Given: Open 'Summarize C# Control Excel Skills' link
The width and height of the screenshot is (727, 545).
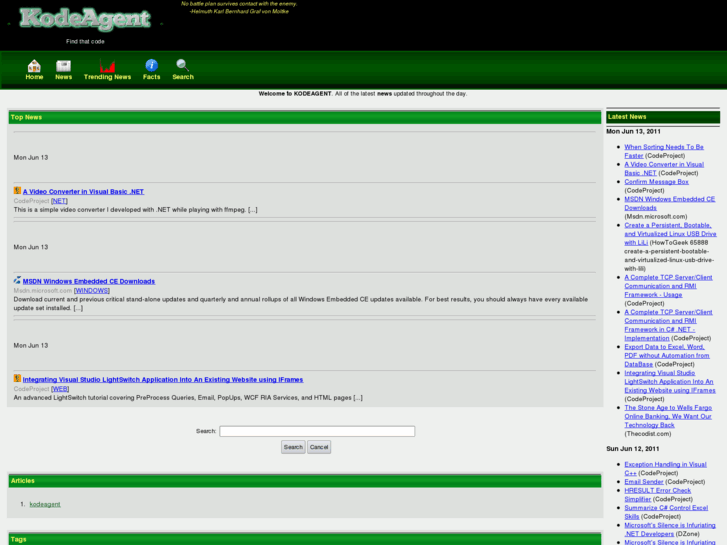Looking at the screenshot, I should click(x=666, y=512).
